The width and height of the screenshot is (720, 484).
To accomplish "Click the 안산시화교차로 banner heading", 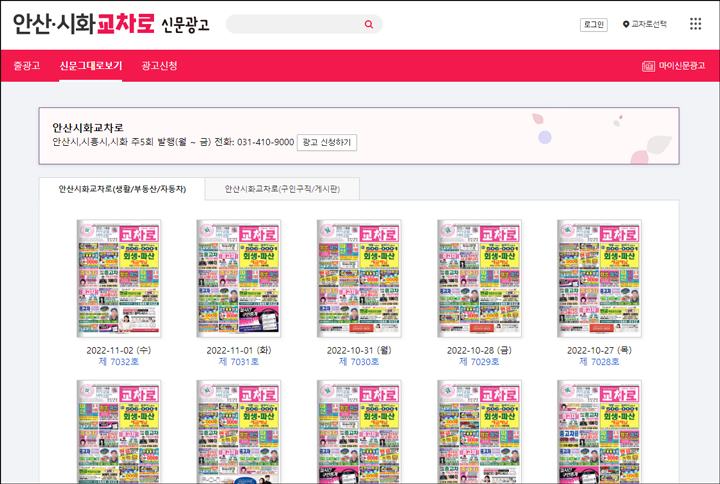I will point(88,128).
